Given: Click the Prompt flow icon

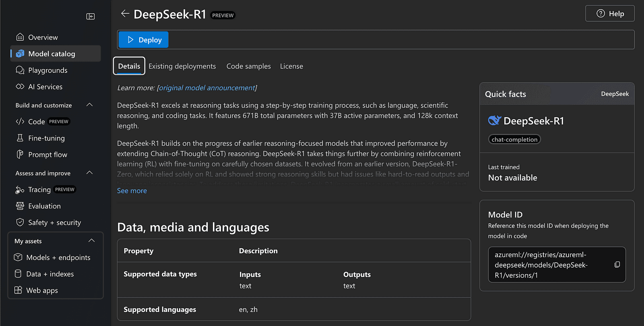Looking at the screenshot, I should click(x=20, y=154).
